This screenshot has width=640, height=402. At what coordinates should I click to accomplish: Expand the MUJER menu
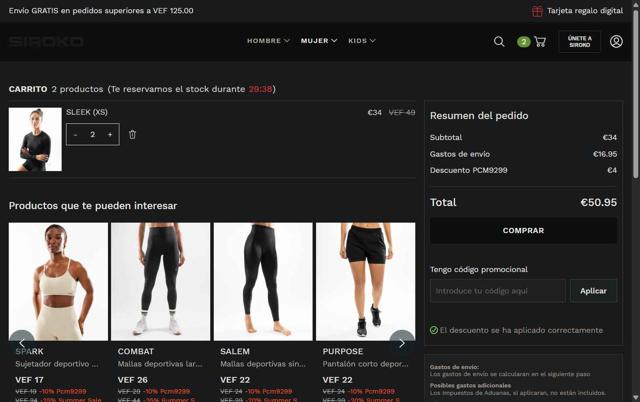[319, 41]
